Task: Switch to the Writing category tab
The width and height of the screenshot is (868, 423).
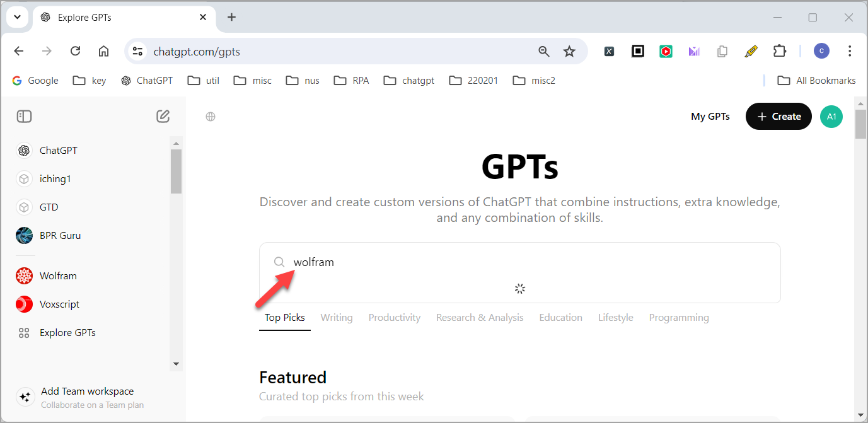Action: click(337, 318)
